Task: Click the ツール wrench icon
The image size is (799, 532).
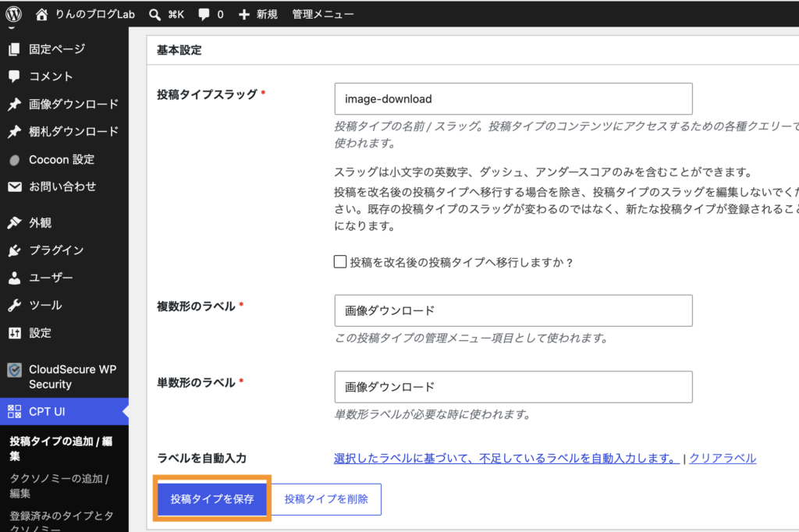Action: pos(14,305)
